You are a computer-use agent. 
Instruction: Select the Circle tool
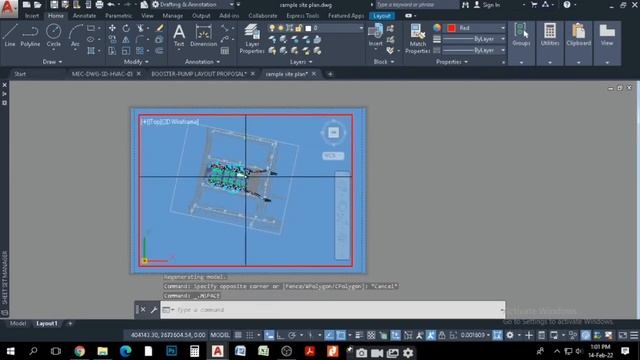click(53, 35)
